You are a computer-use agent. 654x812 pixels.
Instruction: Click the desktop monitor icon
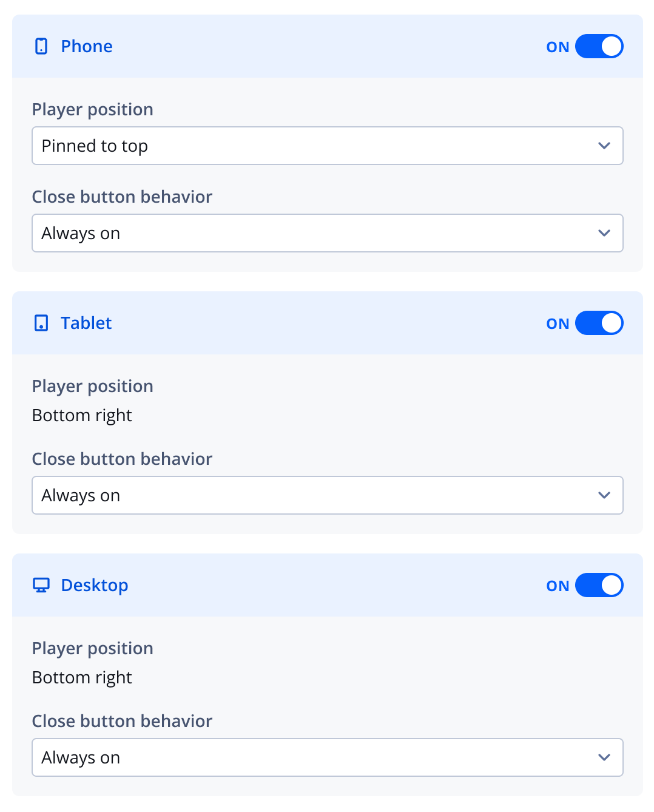coord(41,585)
